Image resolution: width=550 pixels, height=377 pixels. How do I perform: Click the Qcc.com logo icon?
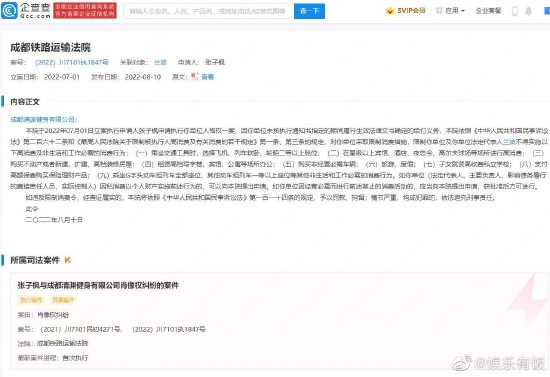(9, 11)
